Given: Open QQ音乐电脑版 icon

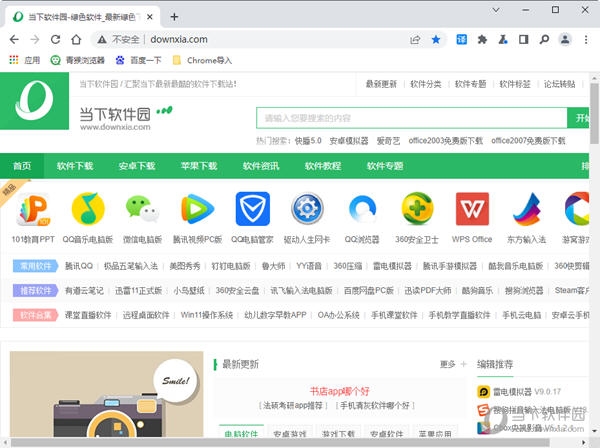Looking at the screenshot, I should tap(88, 209).
